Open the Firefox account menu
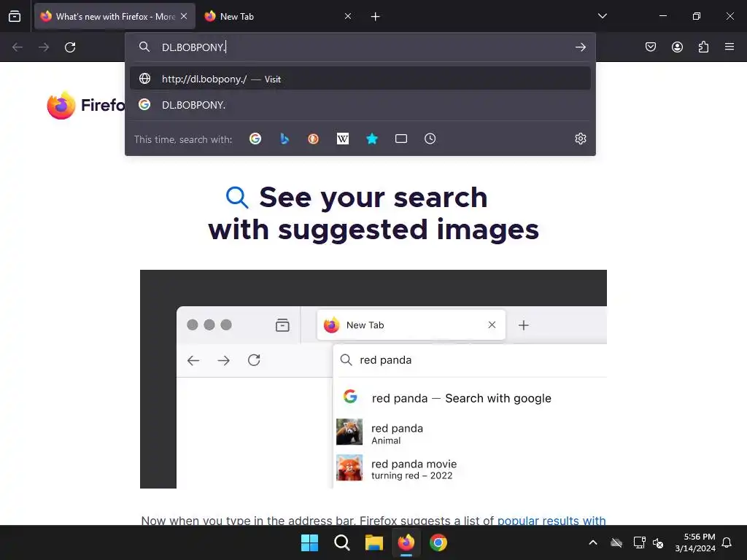Screen dimensions: 747x560 [677, 47]
